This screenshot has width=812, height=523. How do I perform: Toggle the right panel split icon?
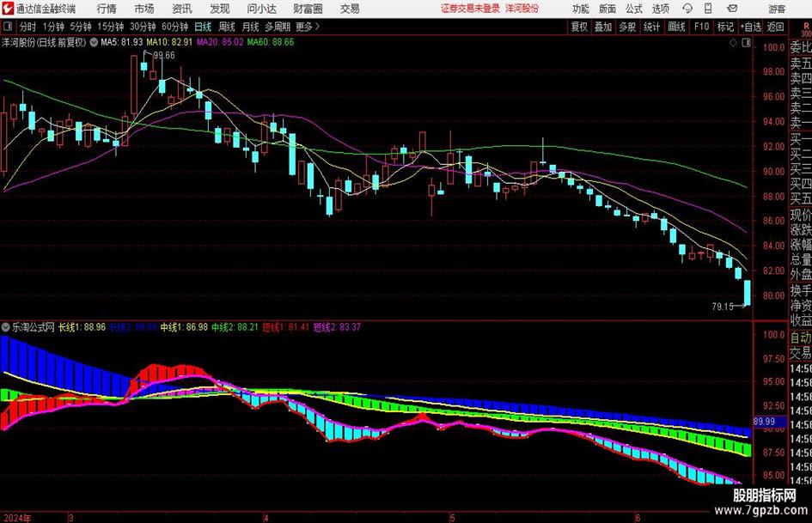pos(746,43)
